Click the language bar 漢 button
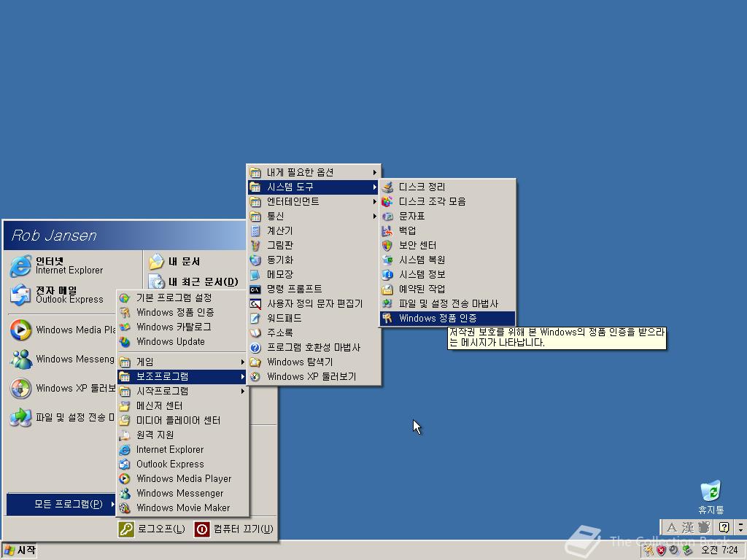 pos(687,527)
